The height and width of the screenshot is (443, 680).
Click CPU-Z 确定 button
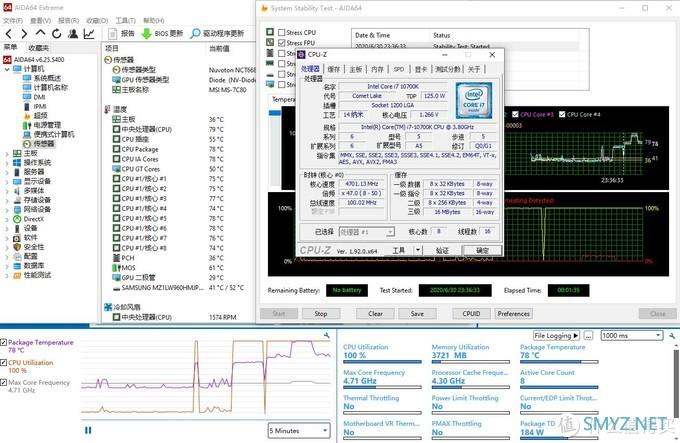point(483,250)
